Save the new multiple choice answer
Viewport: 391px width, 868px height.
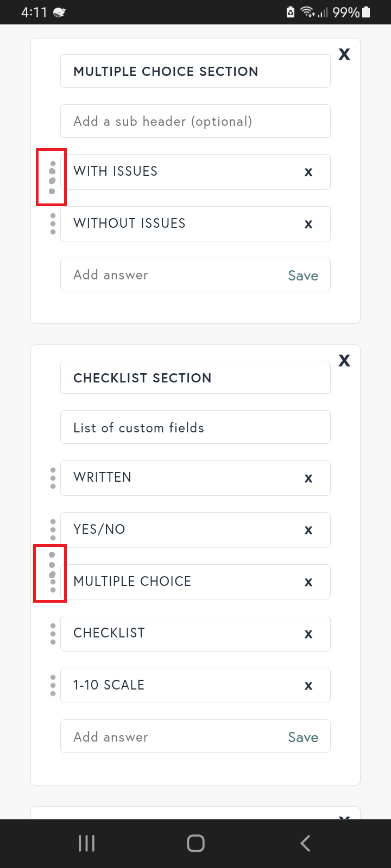click(303, 276)
